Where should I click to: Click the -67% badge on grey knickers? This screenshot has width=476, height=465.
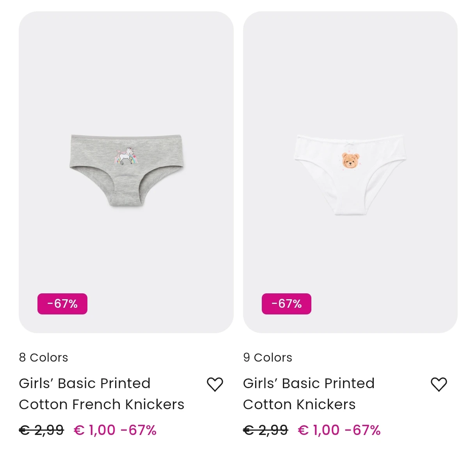(62, 303)
